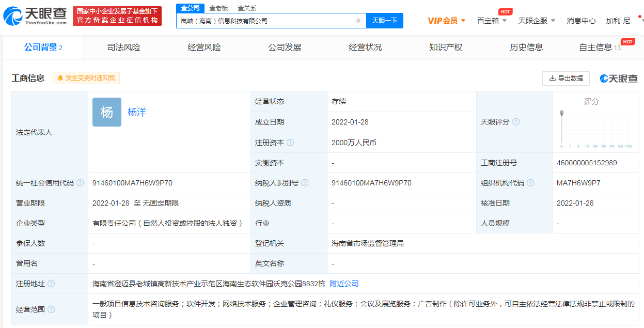Click the 注册资本 value 2000万人民币
Image resolution: width=644 pixels, height=328 pixels.
tap(354, 143)
